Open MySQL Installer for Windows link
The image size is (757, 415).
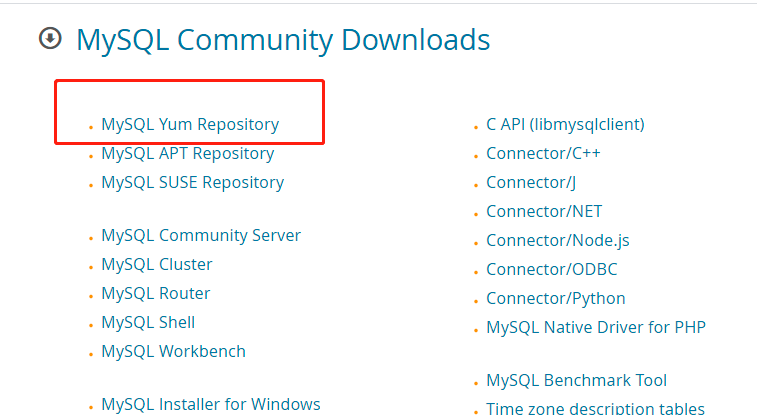click(211, 404)
